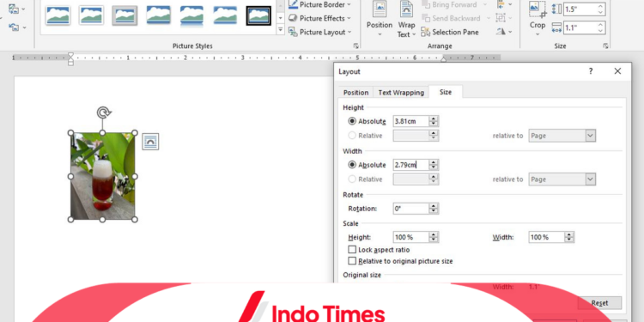Viewport: 644px width, 322px height.
Task: Apply the first picture style thumbnail
Action: coord(58,15)
